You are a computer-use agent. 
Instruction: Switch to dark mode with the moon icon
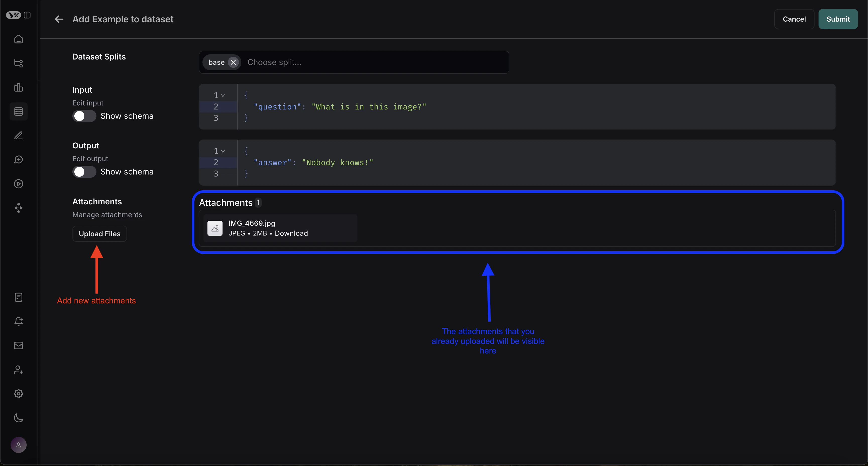pos(19,418)
